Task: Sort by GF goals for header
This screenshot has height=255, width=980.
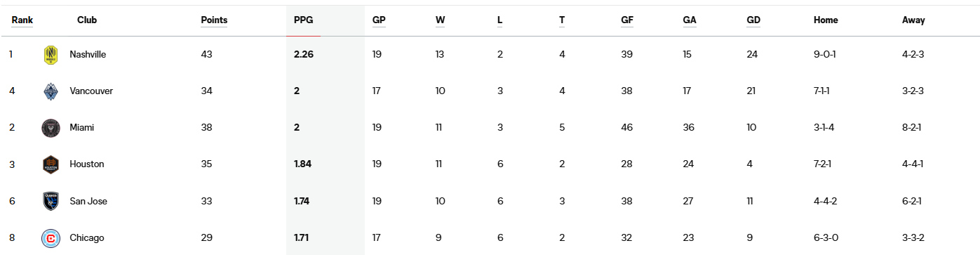Action: (627, 20)
